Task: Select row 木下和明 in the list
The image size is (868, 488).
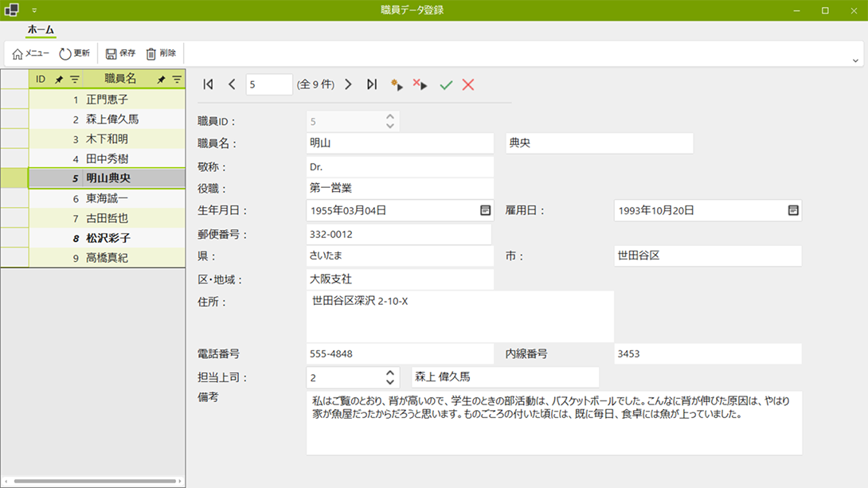Action: click(x=107, y=139)
